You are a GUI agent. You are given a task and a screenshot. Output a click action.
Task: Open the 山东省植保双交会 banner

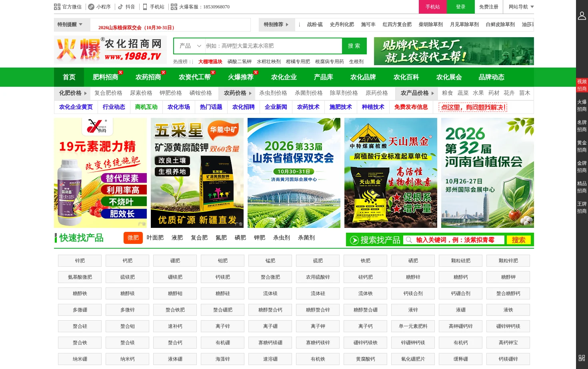pyautogui.click(x=294, y=173)
